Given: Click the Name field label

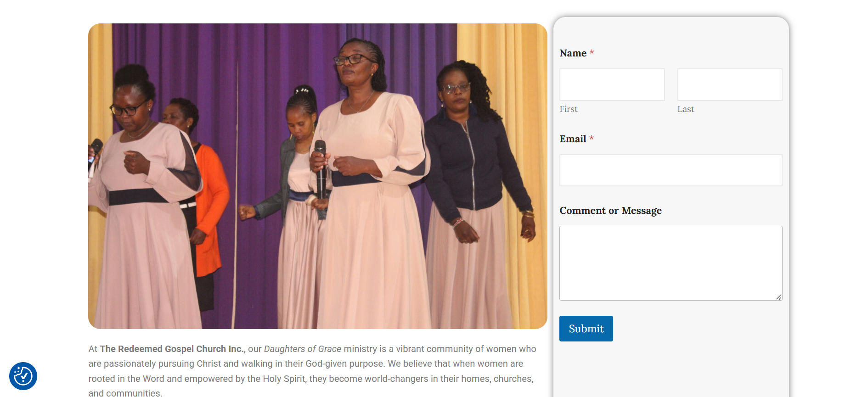Looking at the screenshot, I should pos(573,53).
